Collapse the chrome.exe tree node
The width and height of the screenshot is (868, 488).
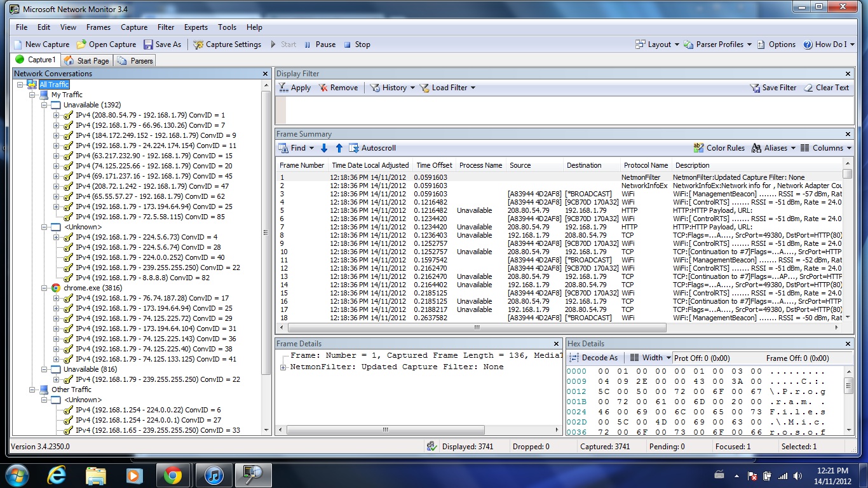point(45,288)
